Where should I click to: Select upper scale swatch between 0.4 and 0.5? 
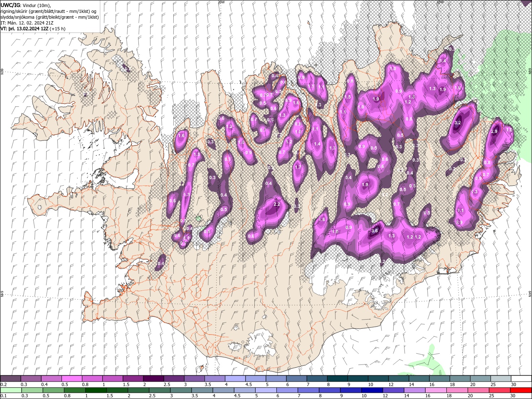51,379
